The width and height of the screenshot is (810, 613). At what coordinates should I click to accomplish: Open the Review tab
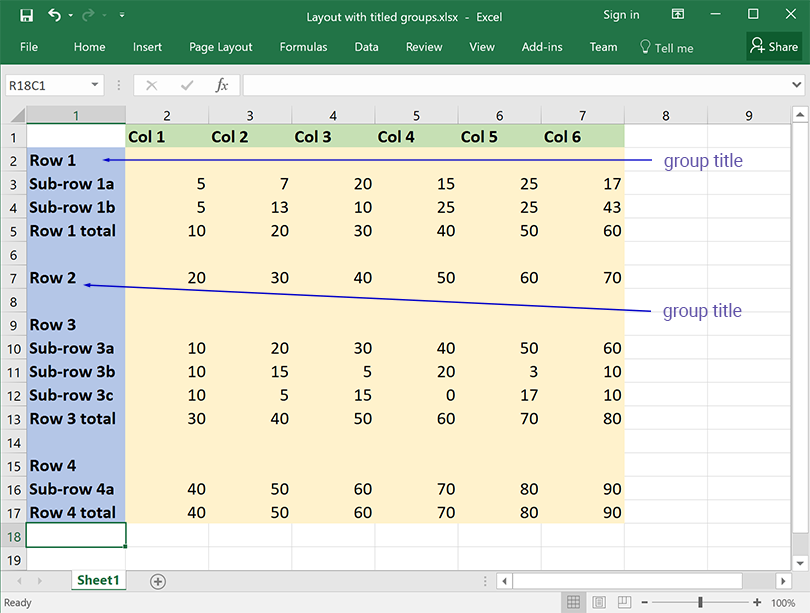424,47
